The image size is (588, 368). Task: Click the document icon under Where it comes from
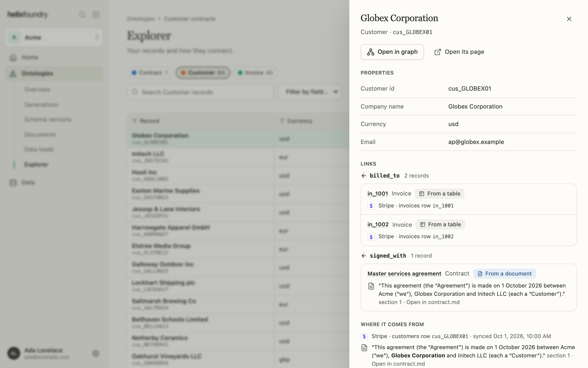[x=364, y=348]
